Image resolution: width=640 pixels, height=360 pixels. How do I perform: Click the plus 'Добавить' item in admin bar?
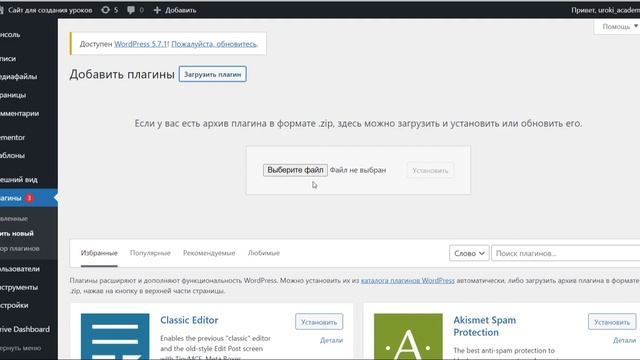click(x=175, y=10)
